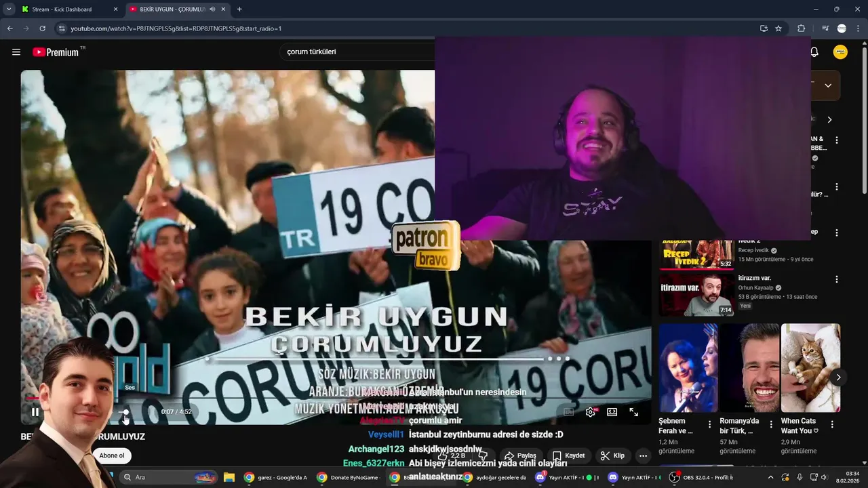Bookmark this page with star icon
The image size is (868, 488).
(778, 28)
